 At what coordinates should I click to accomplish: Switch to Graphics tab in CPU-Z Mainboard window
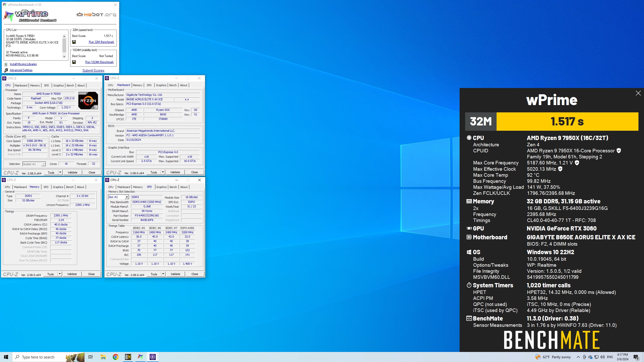[x=161, y=85]
